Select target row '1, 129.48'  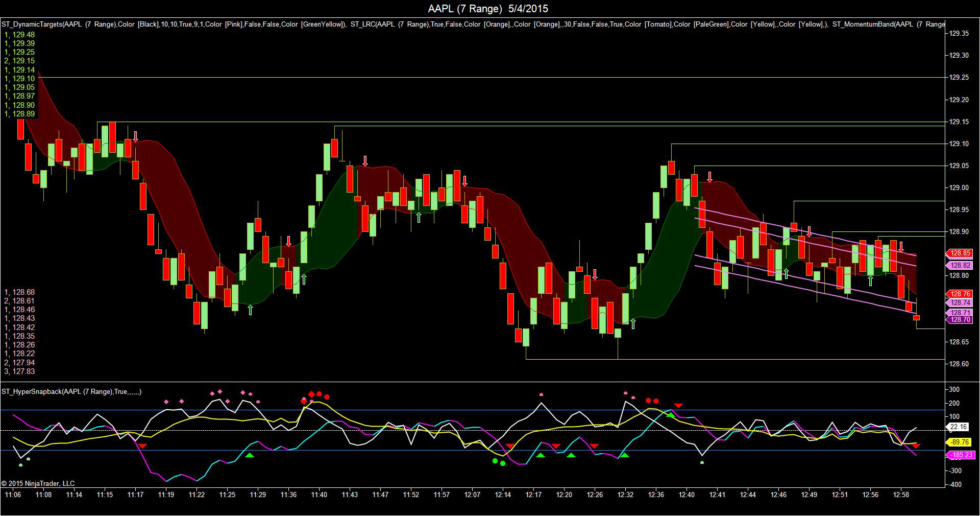tap(19, 35)
